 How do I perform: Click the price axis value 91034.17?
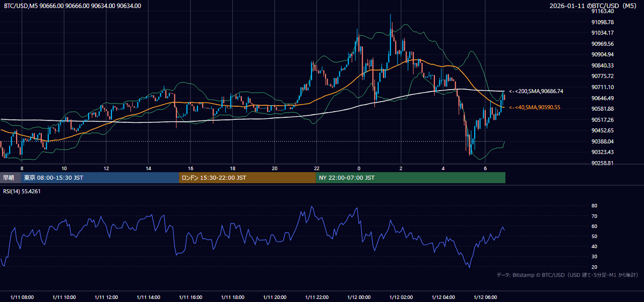(x=603, y=33)
